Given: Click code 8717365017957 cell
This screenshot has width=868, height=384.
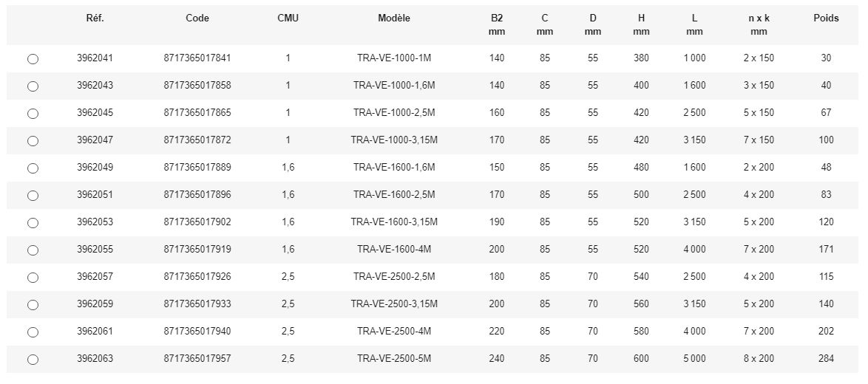Looking at the screenshot, I should (x=197, y=359).
